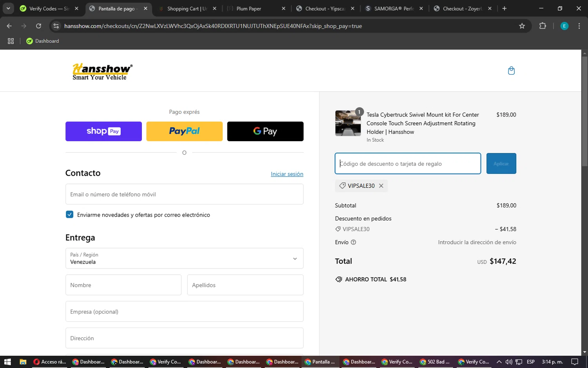Open the shopping cart bag icon

click(x=511, y=71)
